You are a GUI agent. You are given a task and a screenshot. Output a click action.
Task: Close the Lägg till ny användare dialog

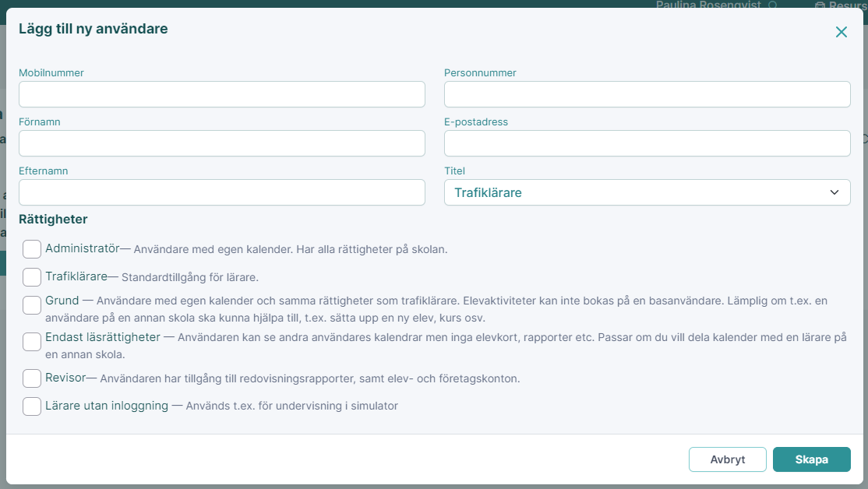[841, 32]
